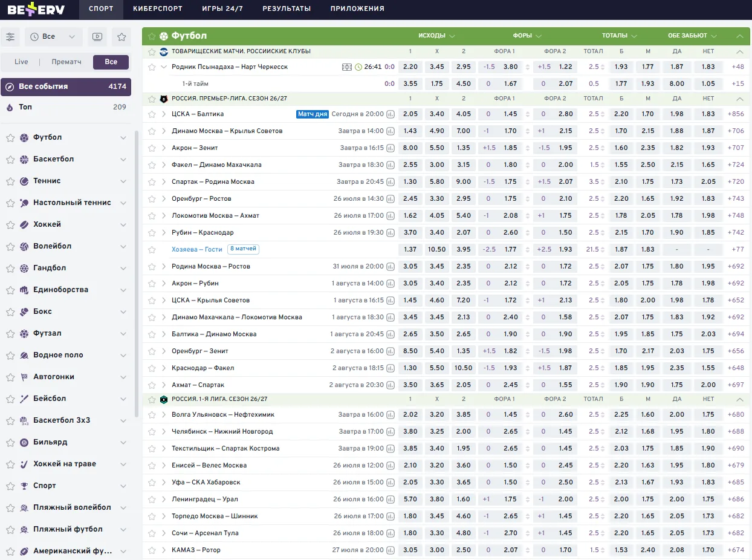752x560 pixels.
Task: Open statistics icon for КАМАЗ – Ротор
Action: coord(391,550)
